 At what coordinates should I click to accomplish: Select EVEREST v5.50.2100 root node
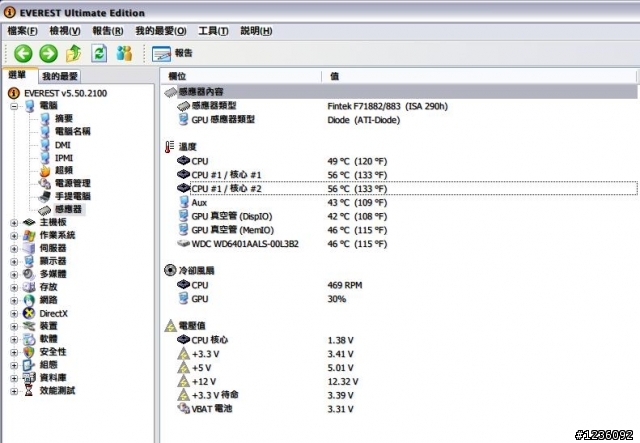pos(65,93)
